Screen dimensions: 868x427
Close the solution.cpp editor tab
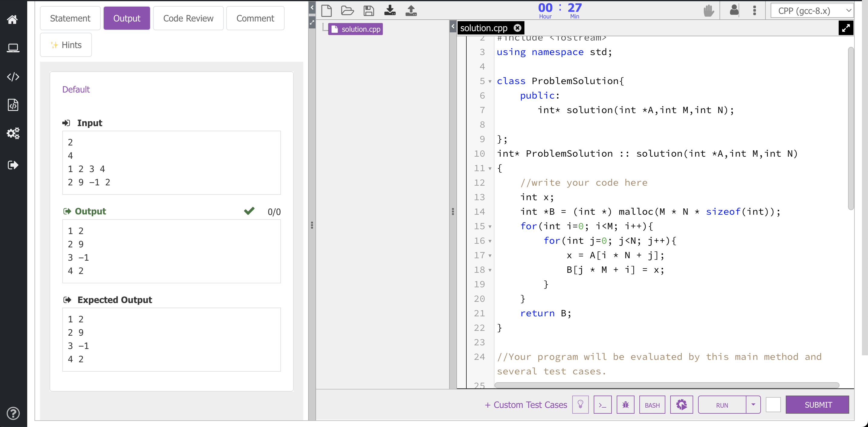pyautogui.click(x=518, y=28)
